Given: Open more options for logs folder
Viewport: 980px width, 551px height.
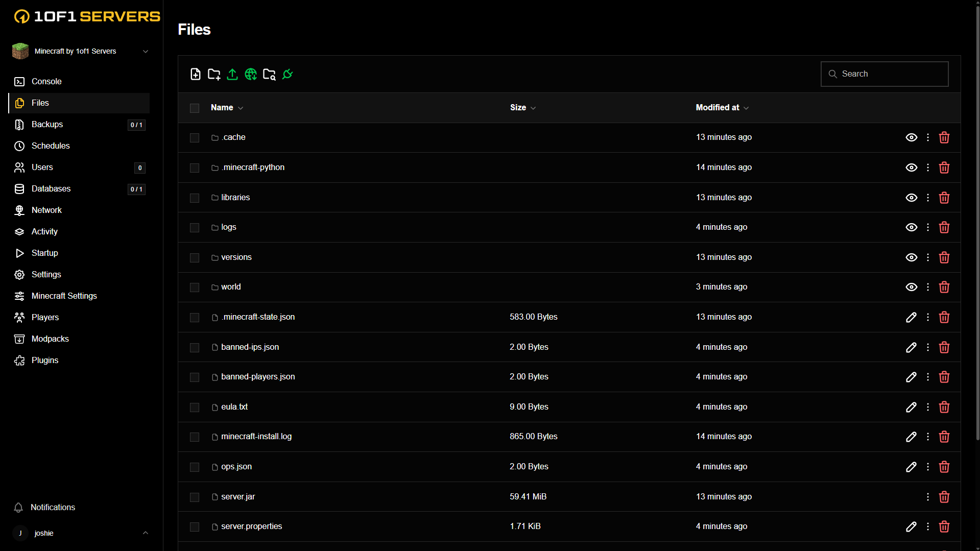Looking at the screenshot, I should click(928, 227).
